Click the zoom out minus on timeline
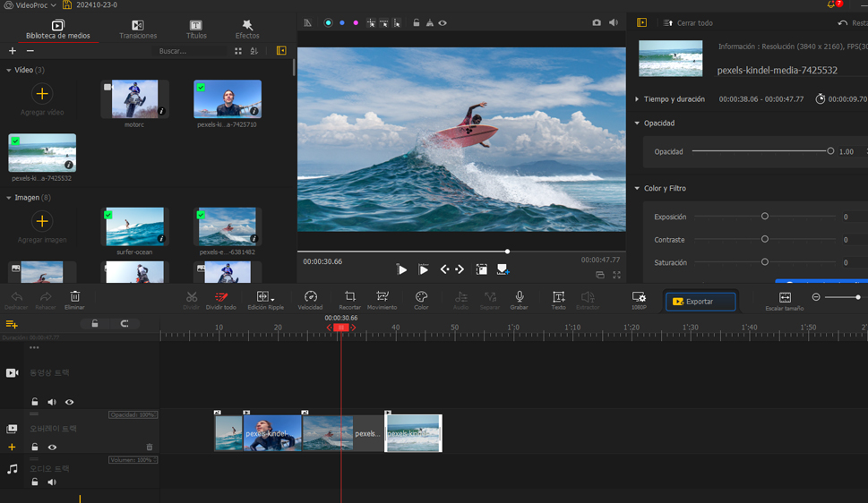This screenshot has width=868, height=503. click(x=816, y=297)
